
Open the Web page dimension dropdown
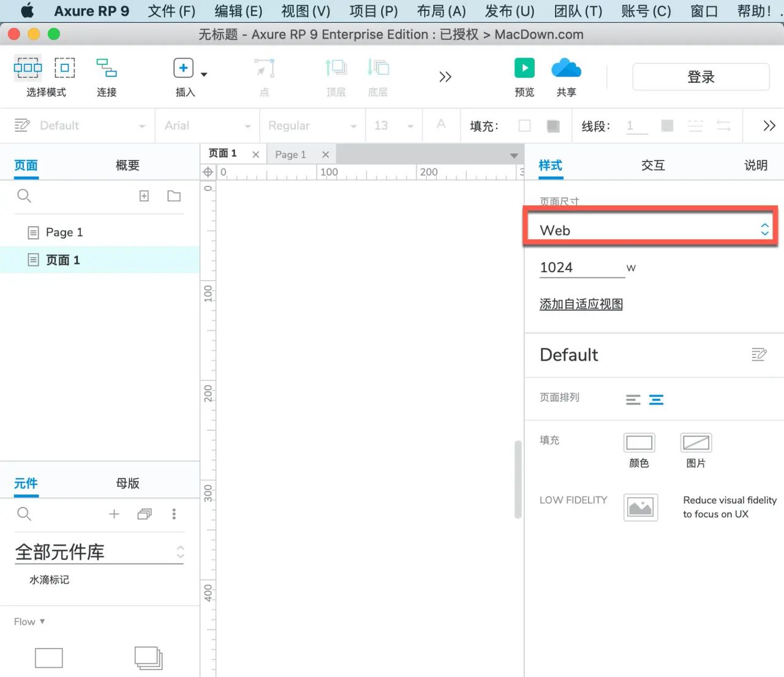(653, 230)
